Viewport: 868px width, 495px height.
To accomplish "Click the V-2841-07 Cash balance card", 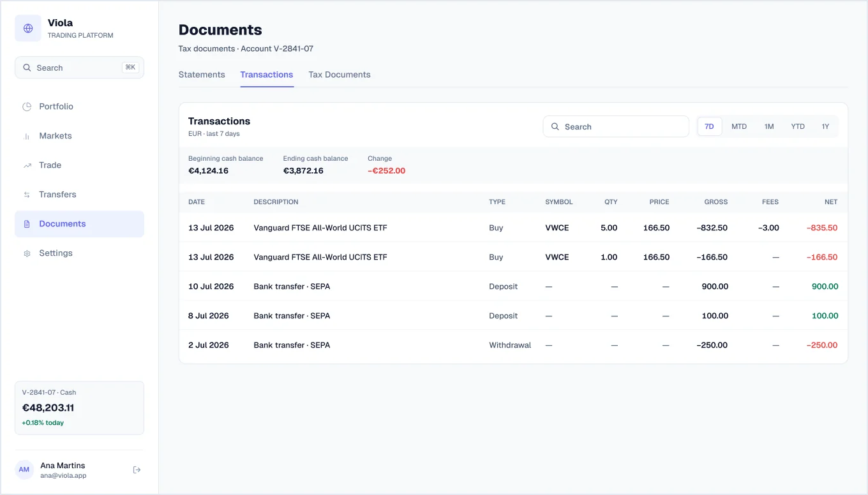I will pyautogui.click(x=79, y=408).
